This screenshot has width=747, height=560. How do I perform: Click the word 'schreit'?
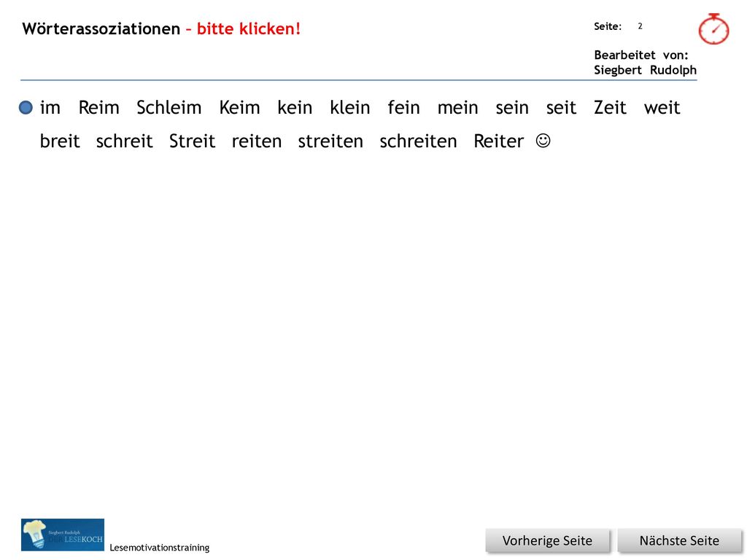124,141
